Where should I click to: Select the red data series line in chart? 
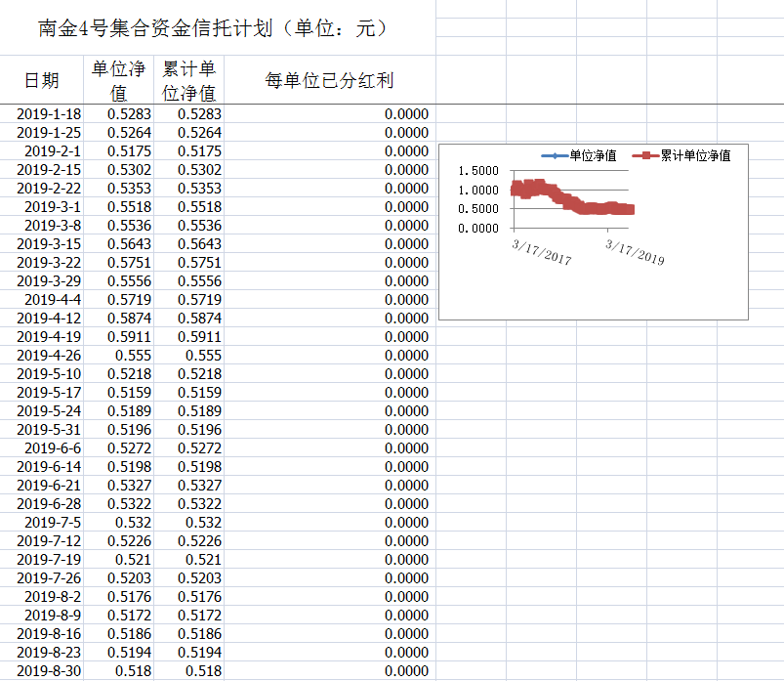[572, 198]
